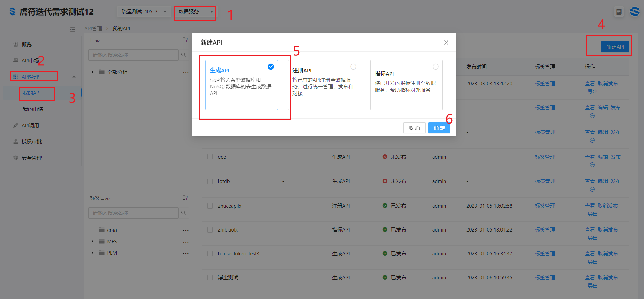Image resolution: width=644 pixels, height=299 pixels.
Task: Click the add-folder icon beside 标签目录
Action: 185,198
